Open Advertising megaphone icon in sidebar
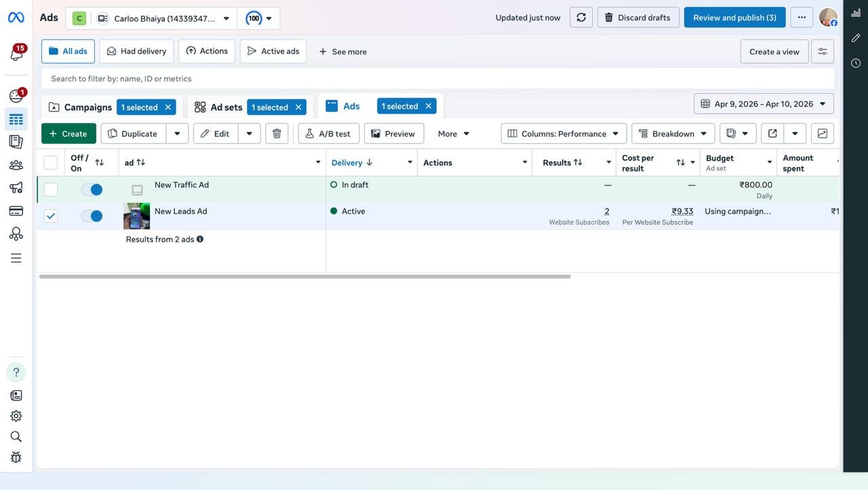Viewport: 868px width, 490px height. [x=16, y=188]
